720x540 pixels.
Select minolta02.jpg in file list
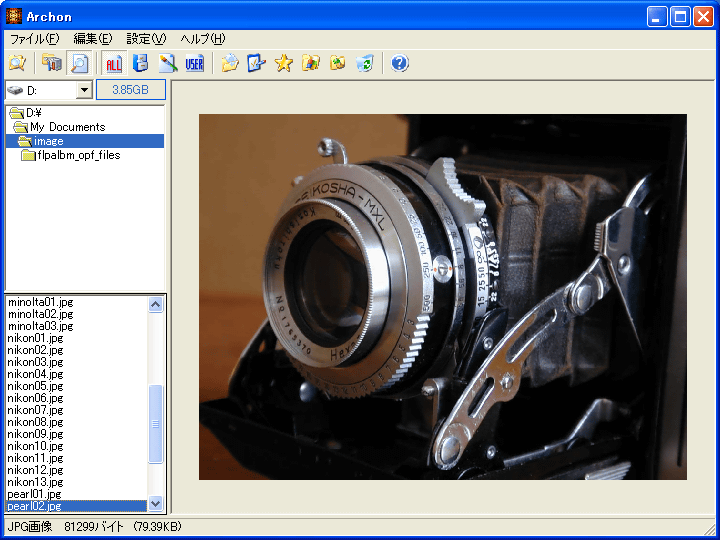[x=40, y=314]
